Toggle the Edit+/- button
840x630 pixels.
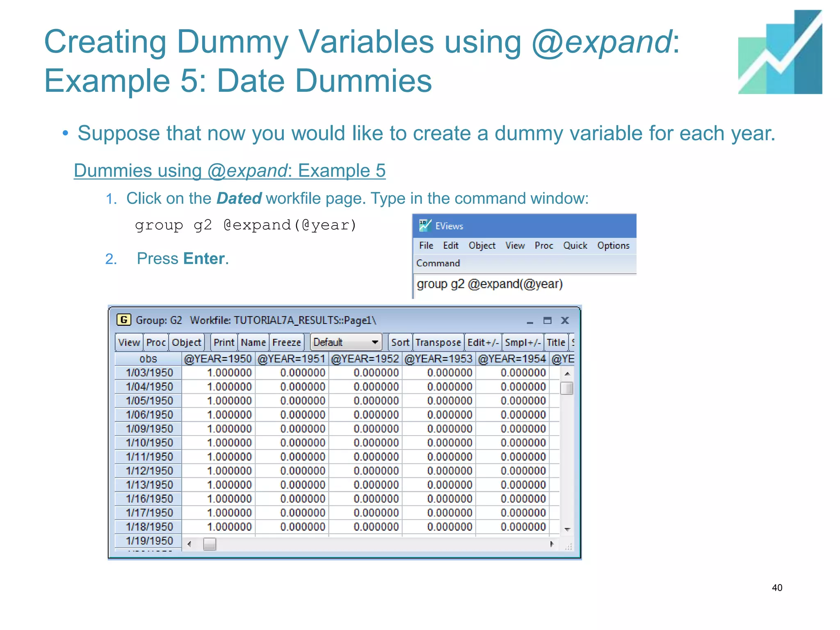pyautogui.click(x=482, y=342)
